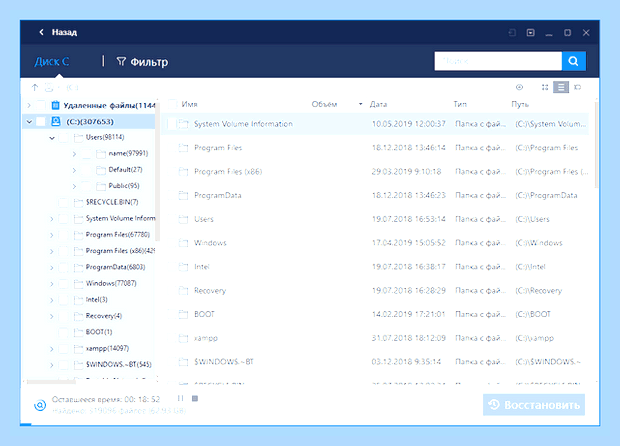Click the scan progress circular icon
The width and height of the screenshot is (620, 446).
point(40,405)
